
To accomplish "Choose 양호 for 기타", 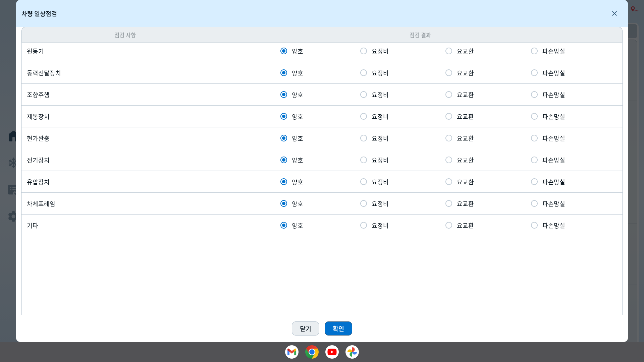I will [x=284, y=225].
